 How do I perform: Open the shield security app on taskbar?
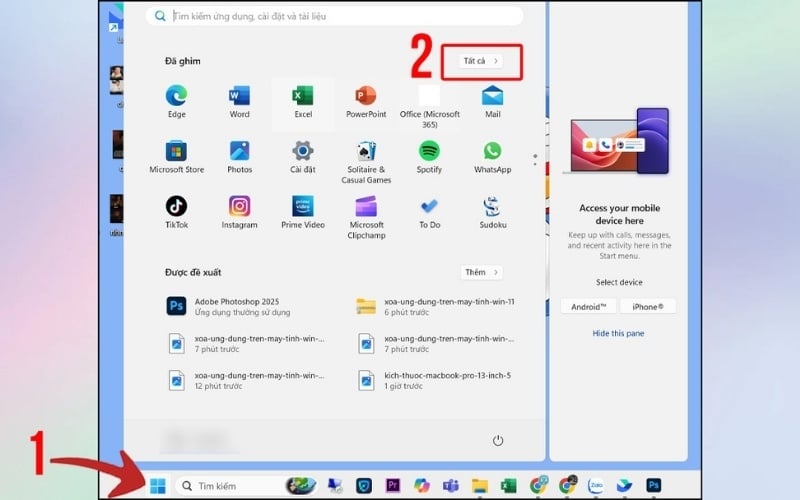click(x=364, y=485)
